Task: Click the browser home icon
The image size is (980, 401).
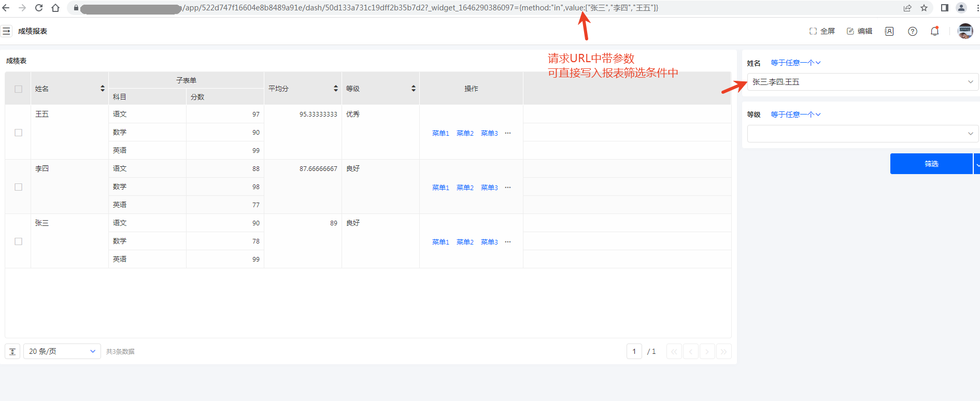Action: point(55,8)
